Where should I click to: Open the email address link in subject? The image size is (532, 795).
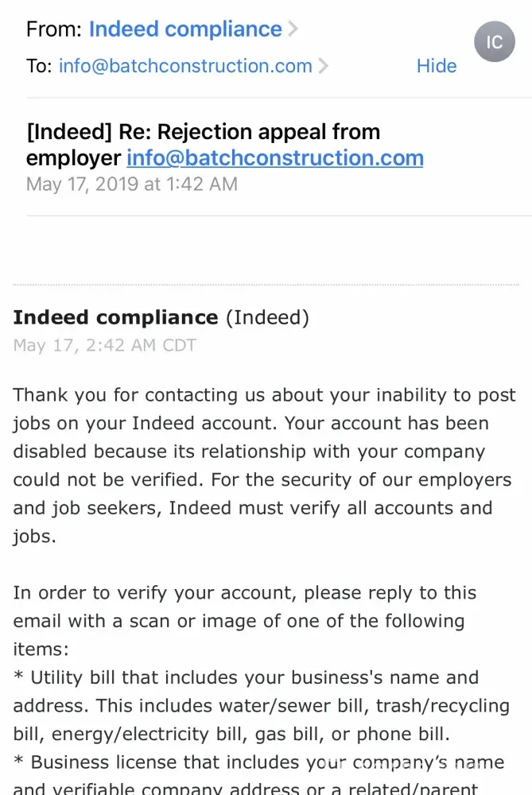(274, 157)
